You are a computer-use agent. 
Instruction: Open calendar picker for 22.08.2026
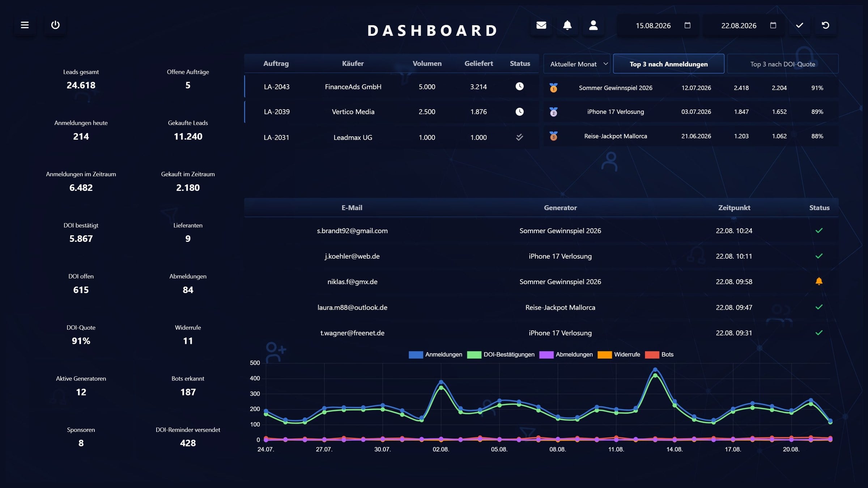tap(773, 25)
